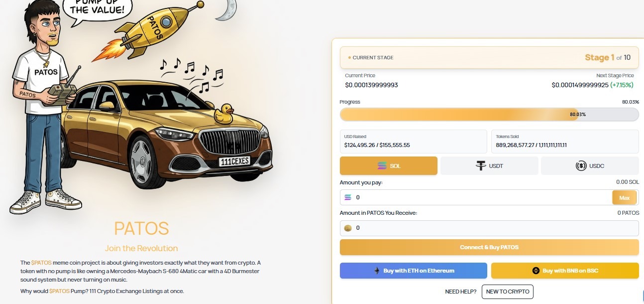644x304 pixels.
Task: Click Buy with ETH on Ethereum
Action: [414, 271]
